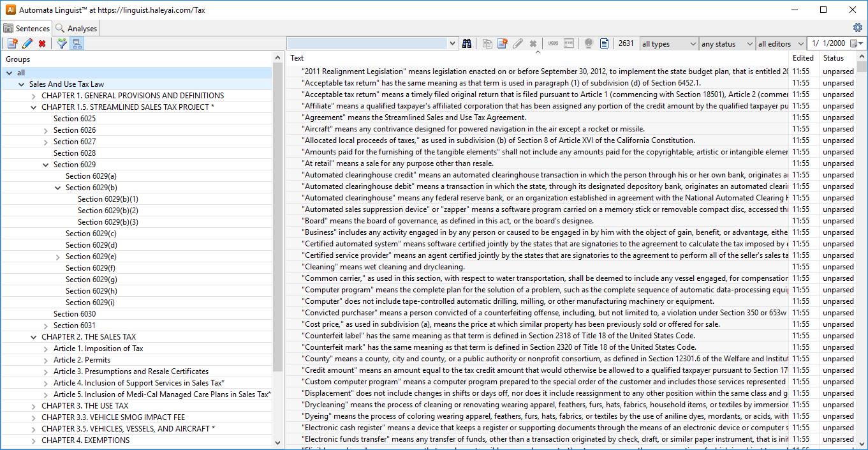Select the "Agreement" definition sentence row

pyautogui.click(x=536, y=117)
